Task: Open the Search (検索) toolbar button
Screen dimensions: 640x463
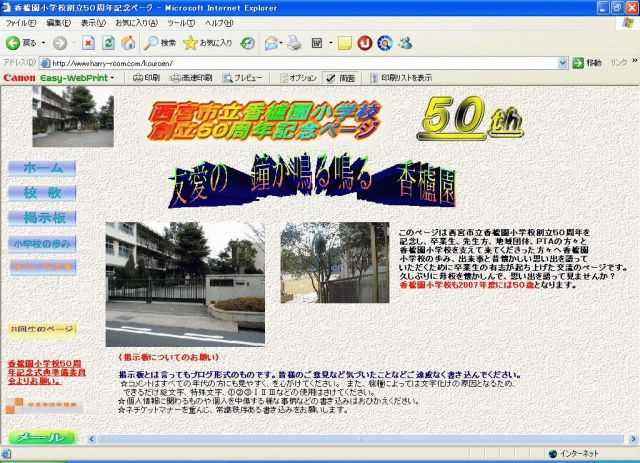Action: point(160,43)
